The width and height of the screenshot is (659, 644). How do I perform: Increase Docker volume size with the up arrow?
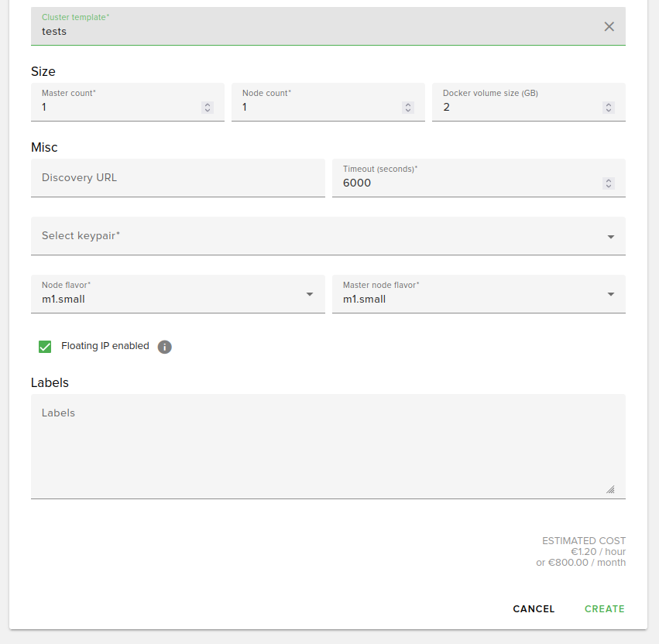coord(608,104)
